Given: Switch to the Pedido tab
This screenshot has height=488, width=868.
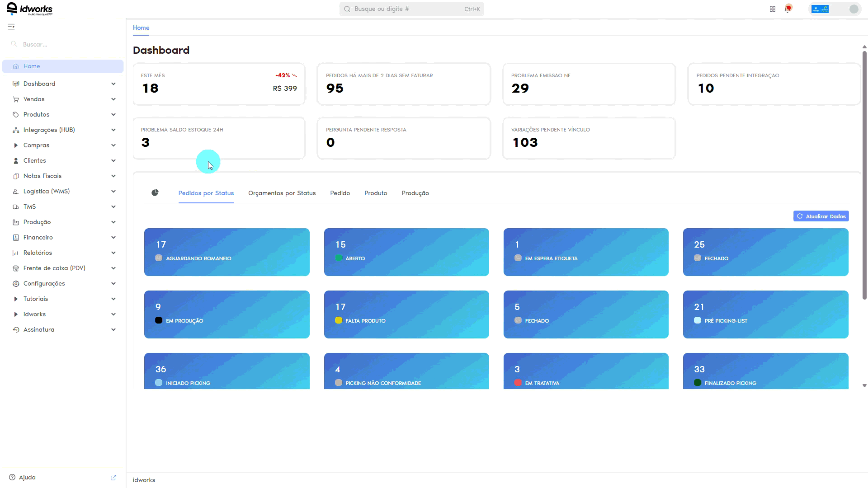Looking at the screenshot, I should click(x=340, y=193).
